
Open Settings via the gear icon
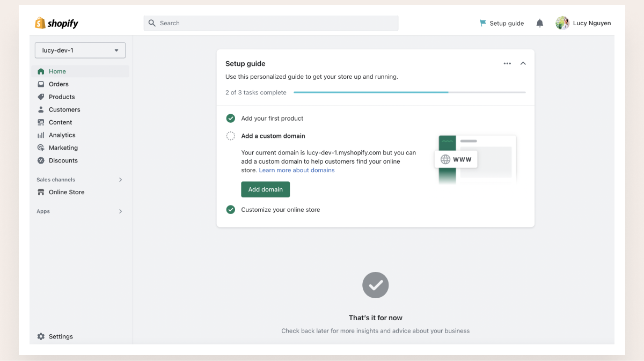tap(41, 336)
